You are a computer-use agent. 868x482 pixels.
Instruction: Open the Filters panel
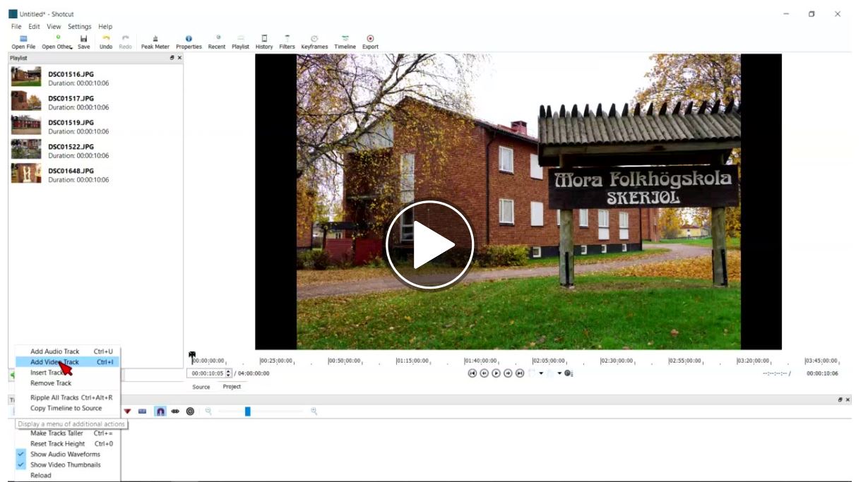pos(287,42)
